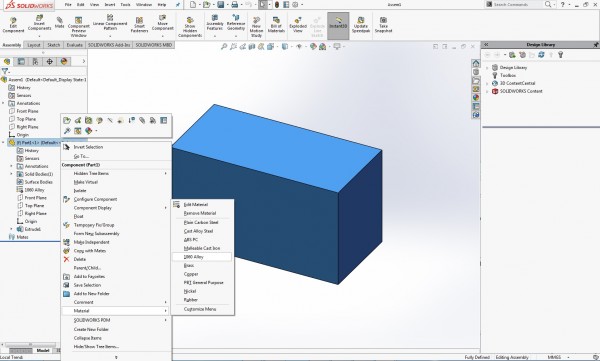Expand the Design Library folder
This screenshot has height=361, width=600.
[x=487, y=67]
